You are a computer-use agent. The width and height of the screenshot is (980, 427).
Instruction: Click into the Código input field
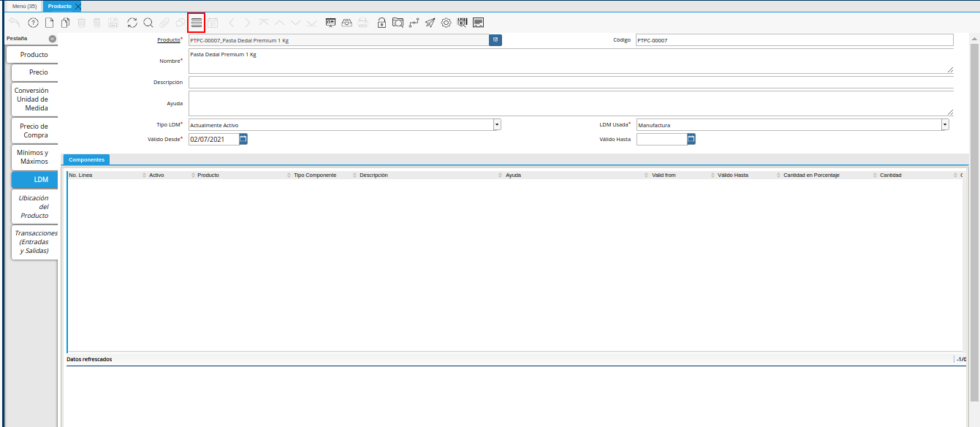pos(794,40)
